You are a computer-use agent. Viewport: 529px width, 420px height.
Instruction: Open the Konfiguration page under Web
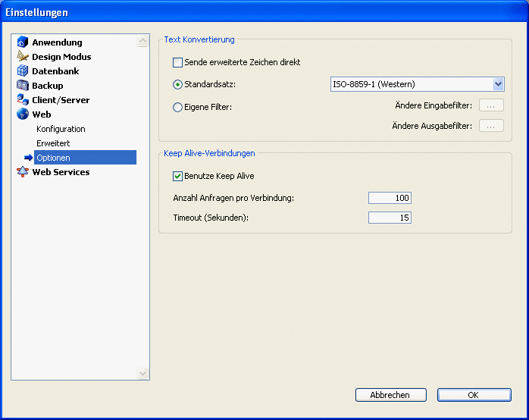click(x=61, y=129)
